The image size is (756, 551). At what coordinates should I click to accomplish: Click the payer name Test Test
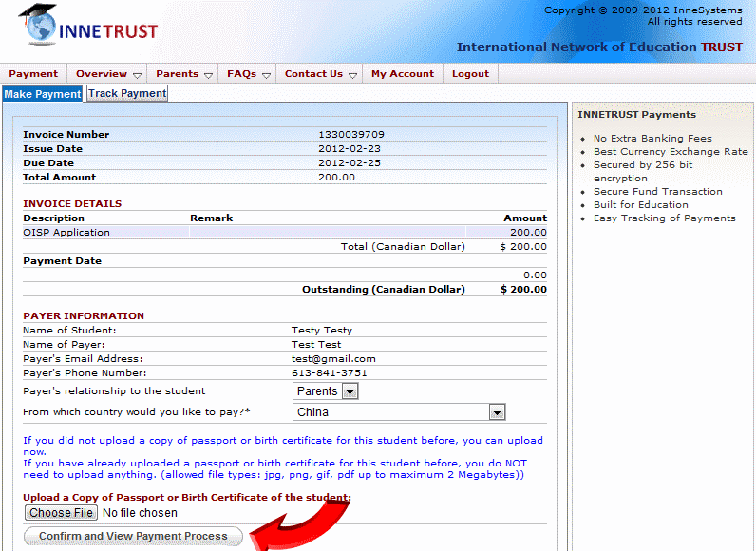point(316,344)
